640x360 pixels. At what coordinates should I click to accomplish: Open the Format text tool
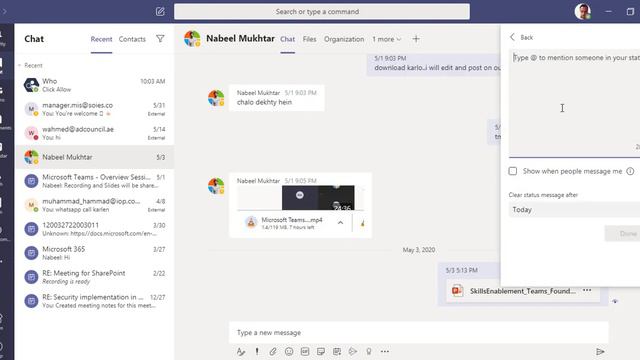point(241,351)
